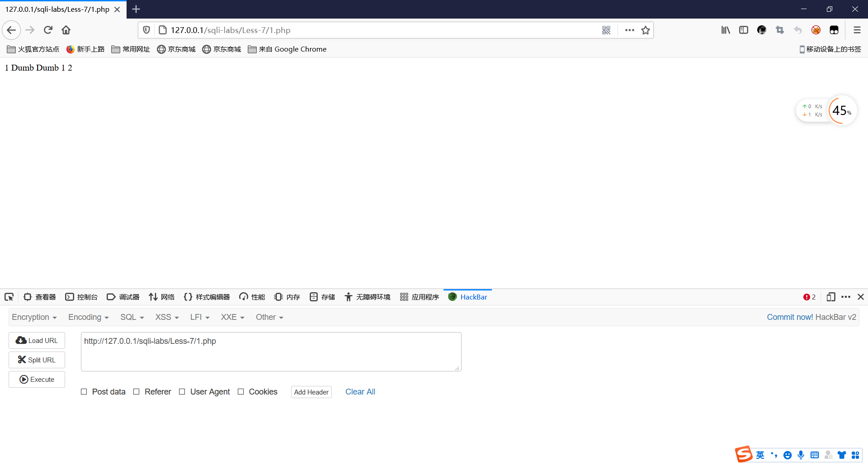Reload the current page
Image resolution: width=868 pixels, height=466 pixels.
pos(48,30)
